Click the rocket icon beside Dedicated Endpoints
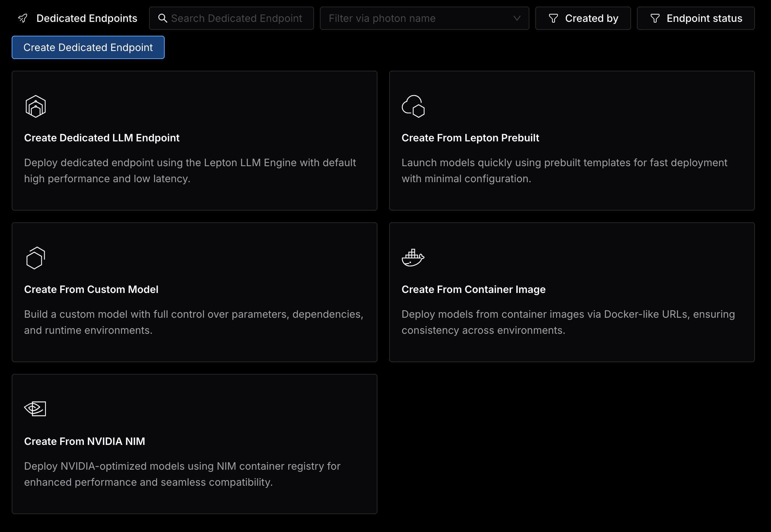Viewport: 771px width, 532px height. point(23,18)
